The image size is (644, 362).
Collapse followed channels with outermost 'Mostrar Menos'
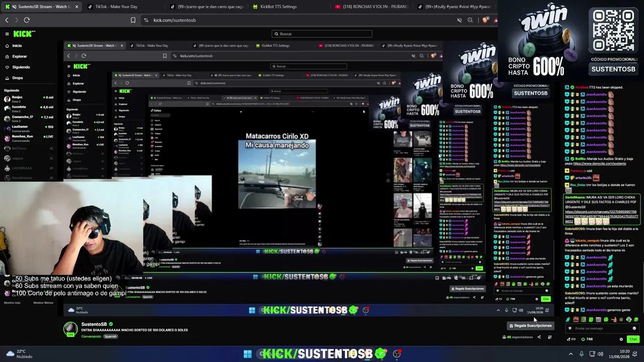point(43,303)
